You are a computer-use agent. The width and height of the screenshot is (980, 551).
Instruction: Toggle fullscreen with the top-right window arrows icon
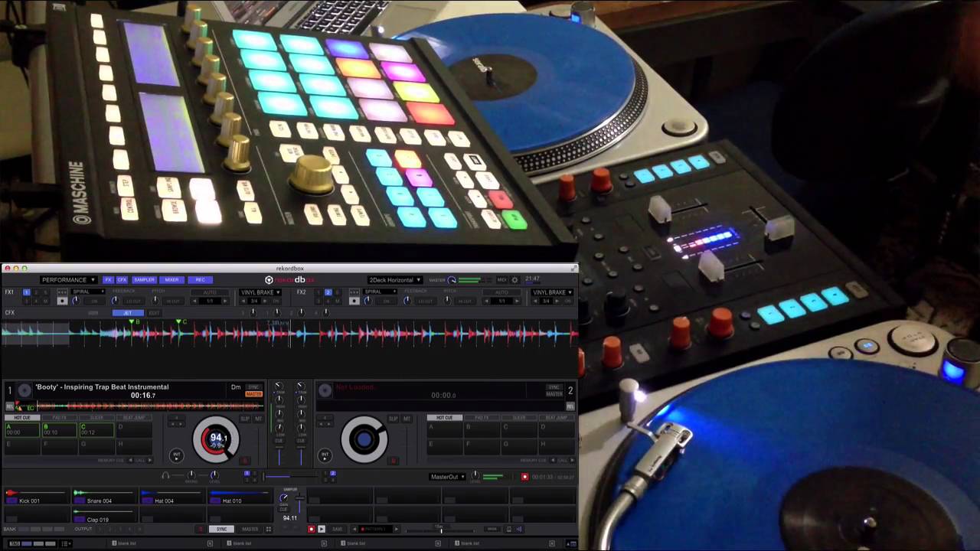click(x=574, y=268)
